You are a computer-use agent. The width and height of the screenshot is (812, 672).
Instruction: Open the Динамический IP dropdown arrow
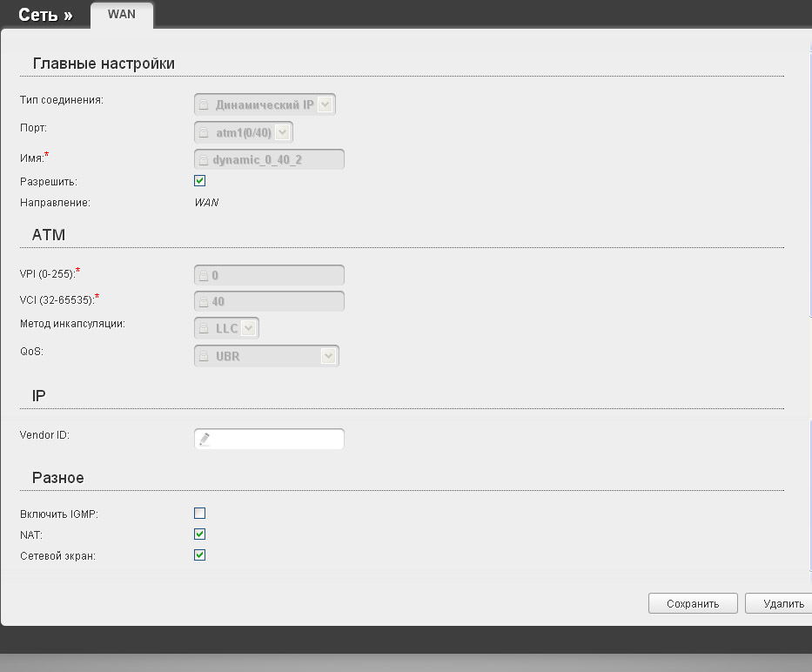coord(325,105)
